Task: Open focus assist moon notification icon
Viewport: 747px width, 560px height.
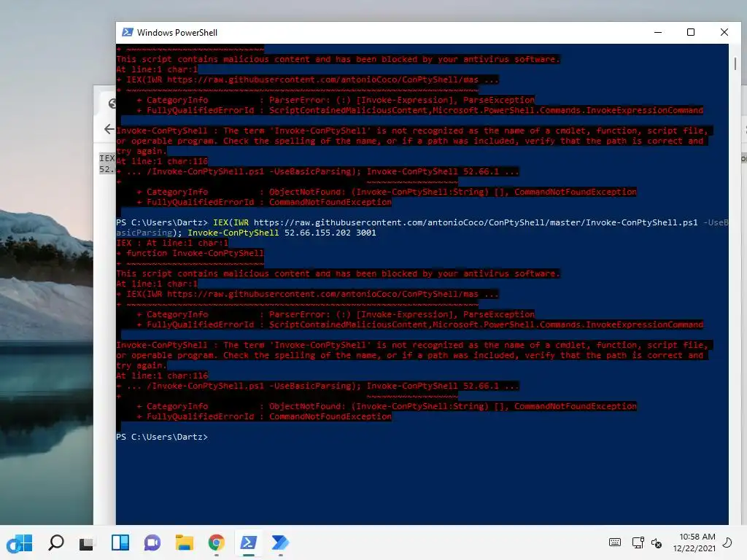Action: point(728,542)
